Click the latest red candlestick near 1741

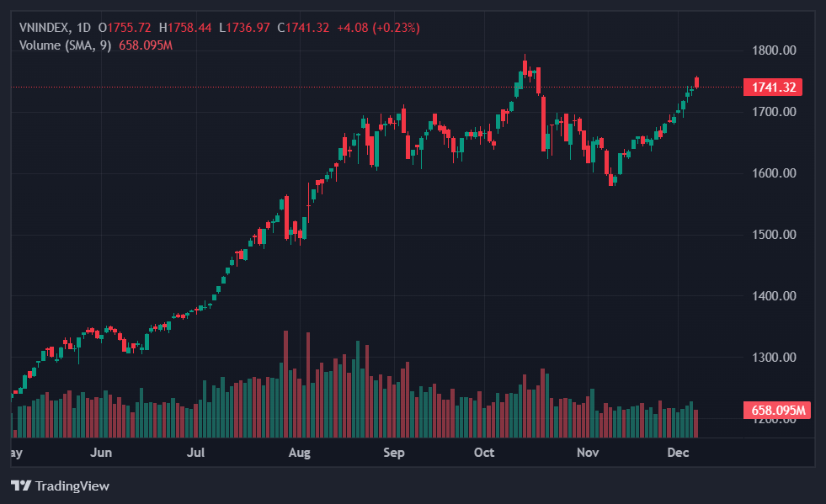tap(696, 82)
